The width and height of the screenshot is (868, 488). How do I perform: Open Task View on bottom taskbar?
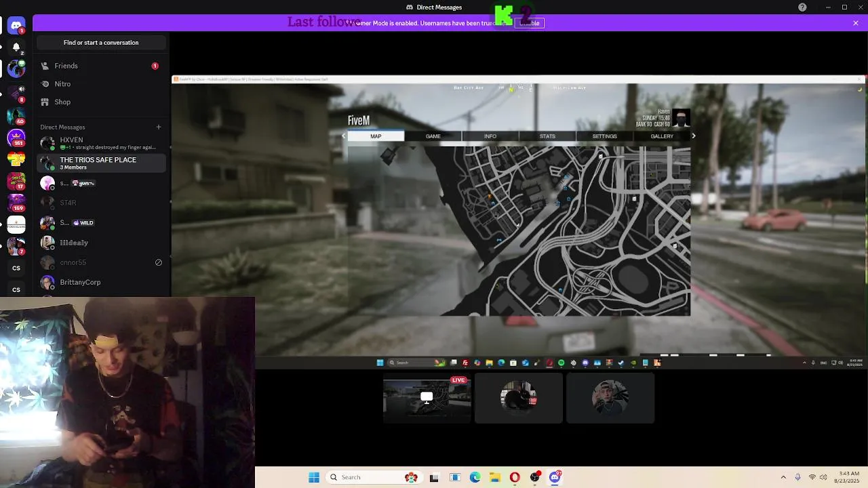[434, 477]
